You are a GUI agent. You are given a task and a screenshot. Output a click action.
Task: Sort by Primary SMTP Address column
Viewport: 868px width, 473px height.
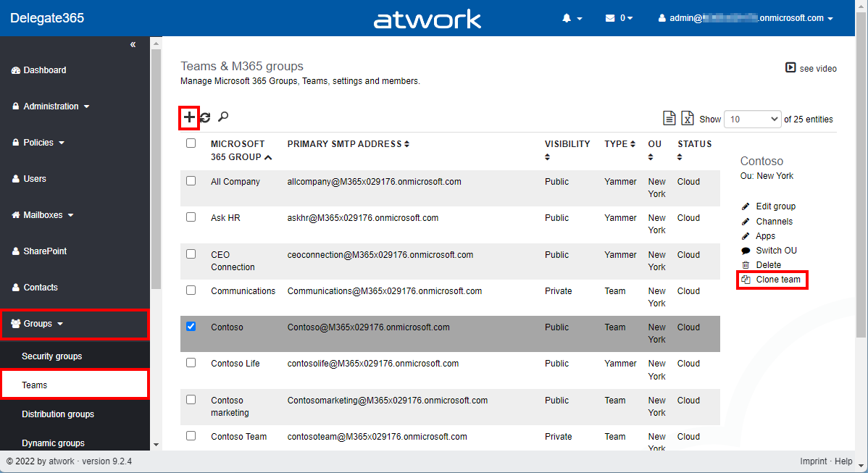click(x=348, y=144)
